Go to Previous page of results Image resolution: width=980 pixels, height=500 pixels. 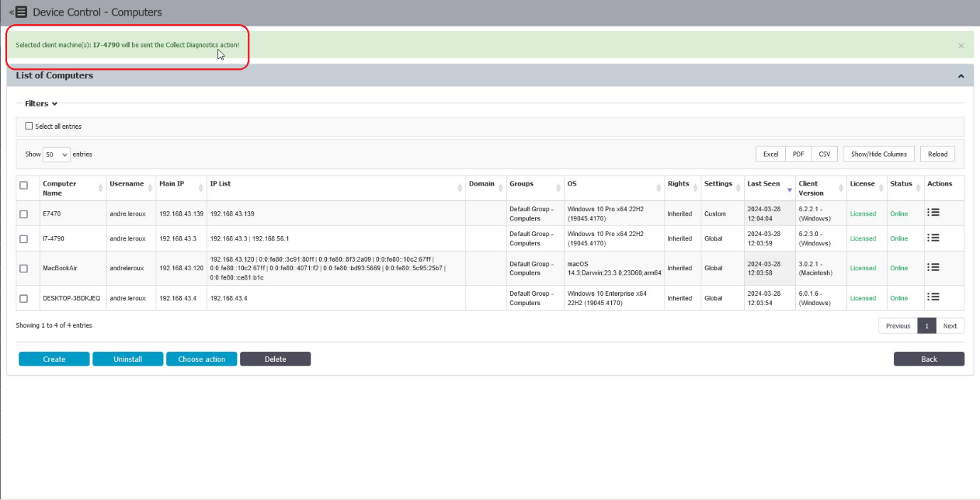[x=898, y=326]
